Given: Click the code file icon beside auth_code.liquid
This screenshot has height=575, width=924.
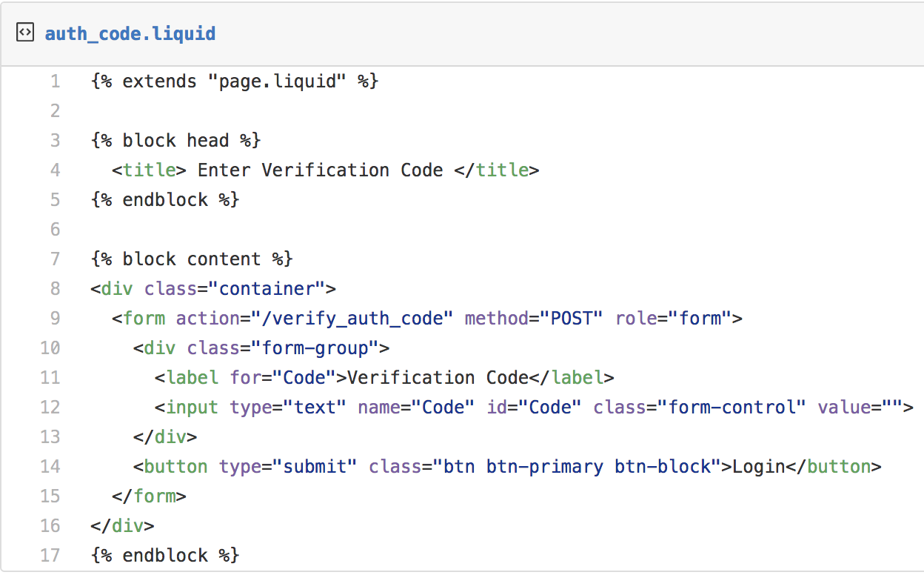Looking at the screenshot, I should point(24,33).
